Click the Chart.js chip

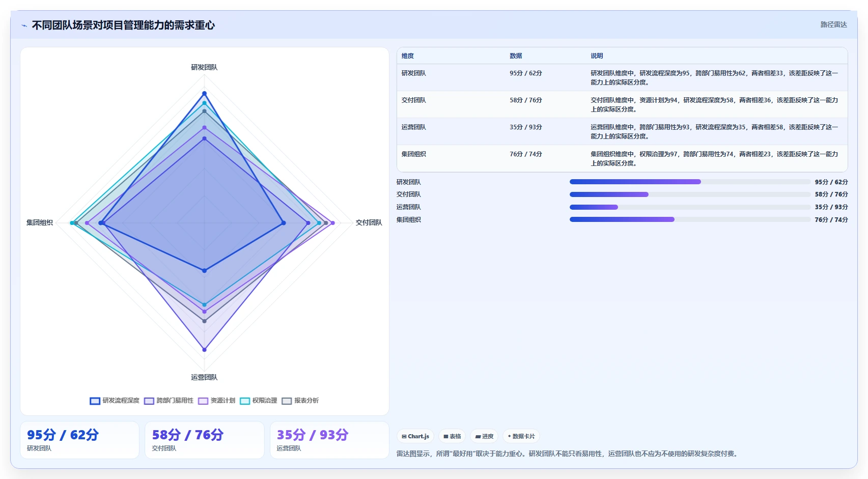click(x=415, y=436)
